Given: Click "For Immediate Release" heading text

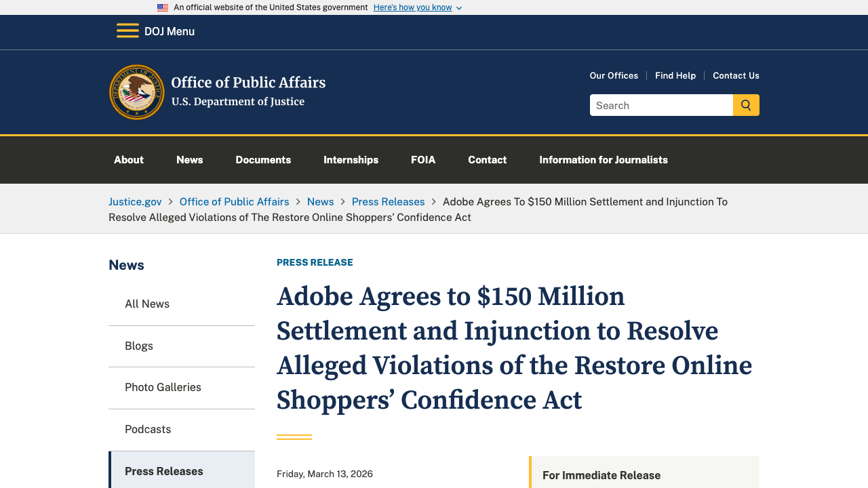Looking at the screenshot, I should point(601,476).
